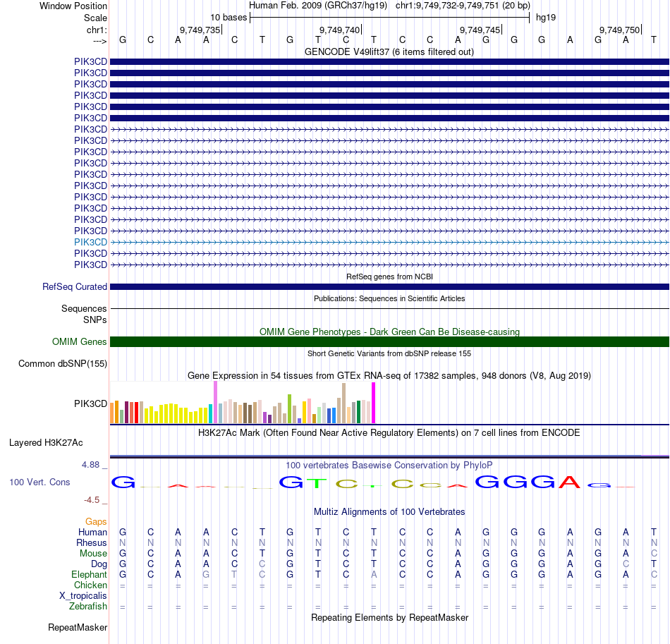Image resolution: width=670 pixels, height=644 pixels.
Task: Open OMIM Gene Phenotypes track title
Action: tap(389, 332)
